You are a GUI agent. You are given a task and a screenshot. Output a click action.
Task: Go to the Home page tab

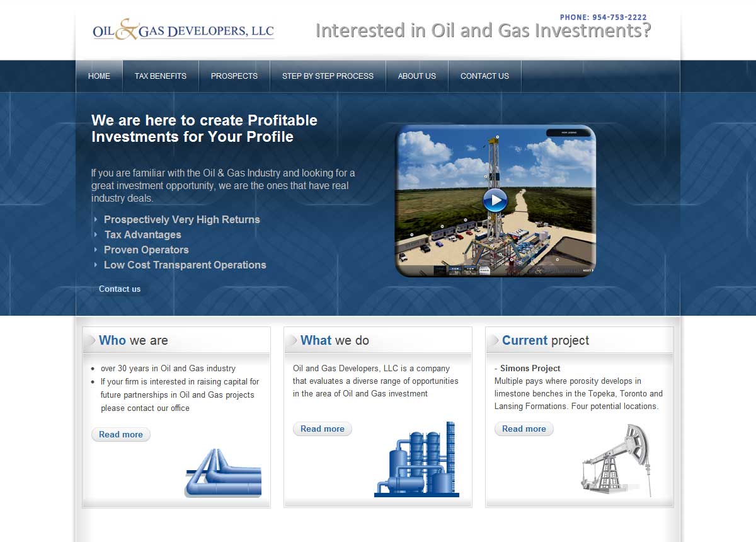click(x=99, y=76)
